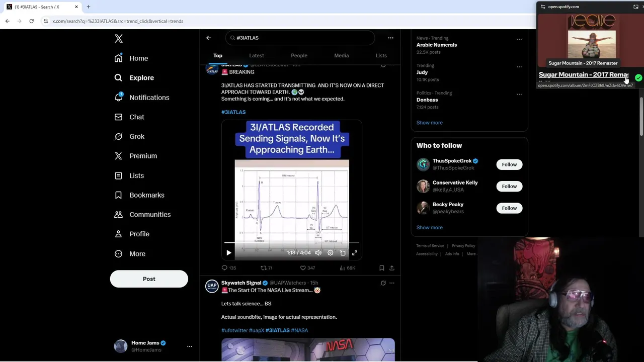The height and width of the screenshot is (362, 644).
Task: Open Home from the sidebar
Action: click(131, 58)
